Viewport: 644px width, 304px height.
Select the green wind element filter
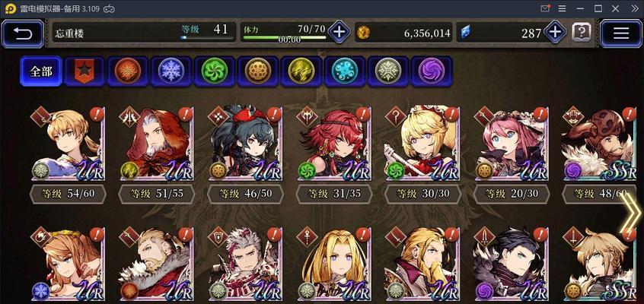click(x=215, y=71)
